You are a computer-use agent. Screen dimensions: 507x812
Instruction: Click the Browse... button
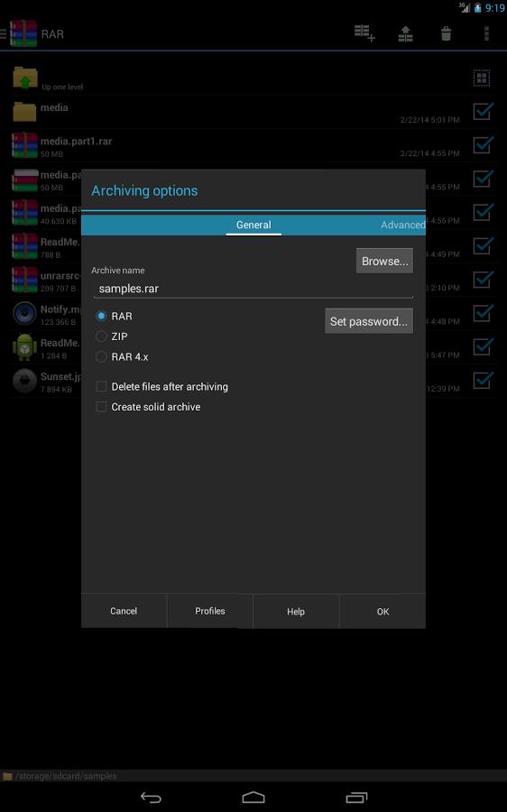tap(384, 261)
